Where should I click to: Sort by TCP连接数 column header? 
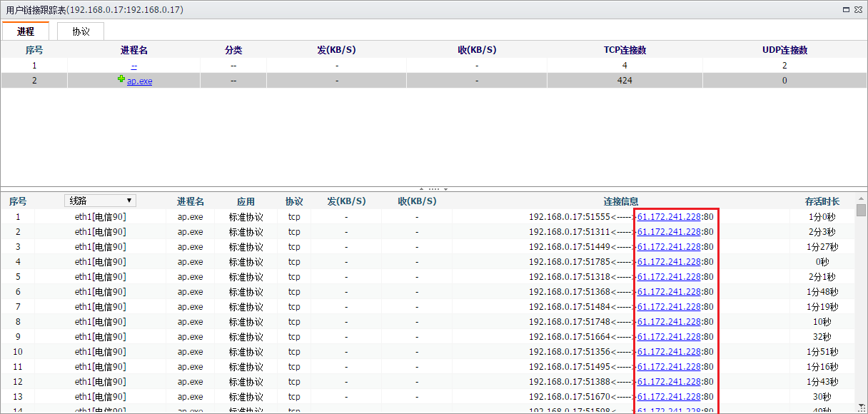pyautogui.click(x=625, y=51)
